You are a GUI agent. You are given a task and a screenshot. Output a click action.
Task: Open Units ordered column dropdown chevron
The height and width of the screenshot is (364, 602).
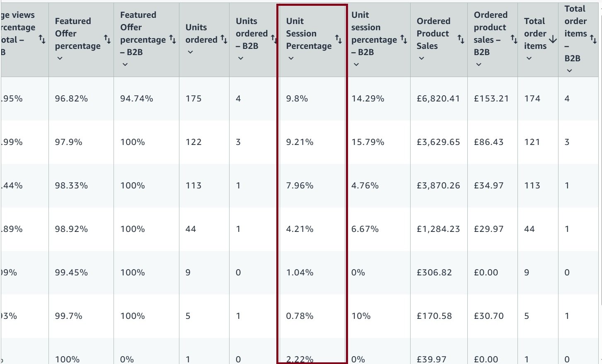[191, 52]
